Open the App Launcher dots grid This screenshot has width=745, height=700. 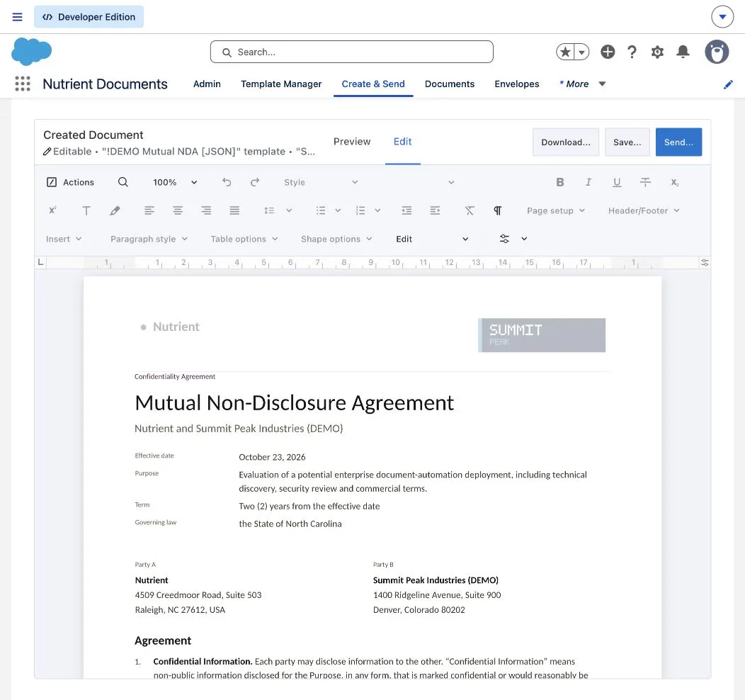23,84
